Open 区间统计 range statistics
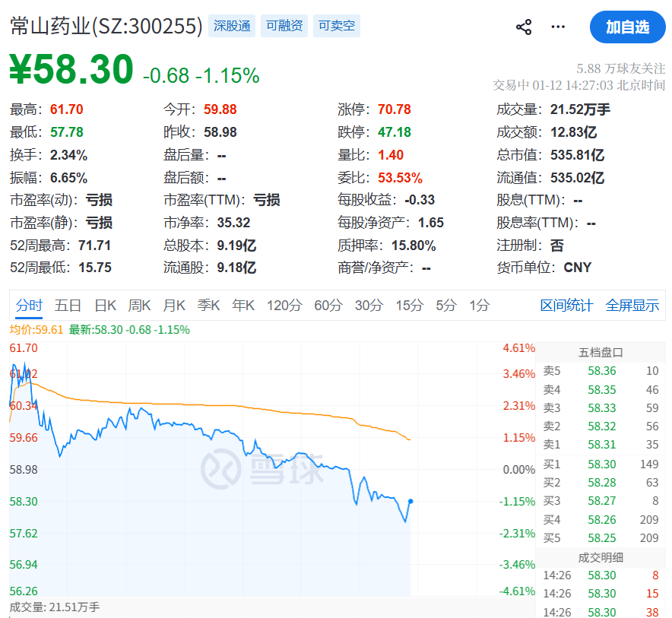Screen dimensions: 672x618 pyautogui.click(x=566, y=306)
